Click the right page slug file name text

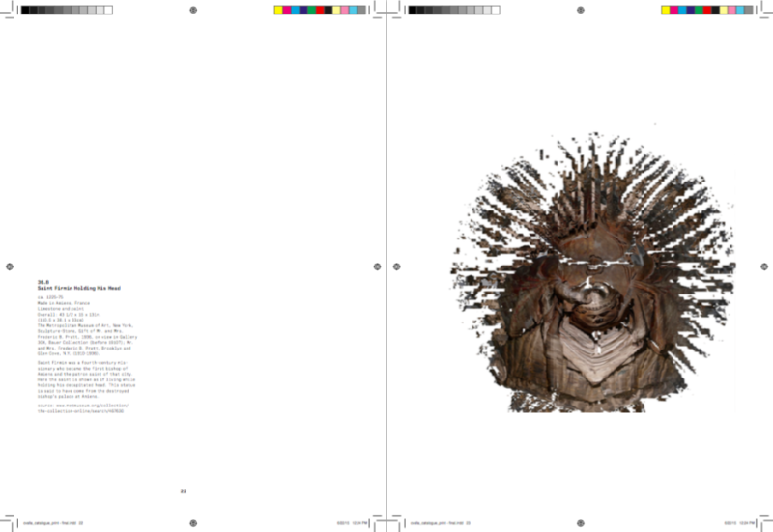coord(441,523)
